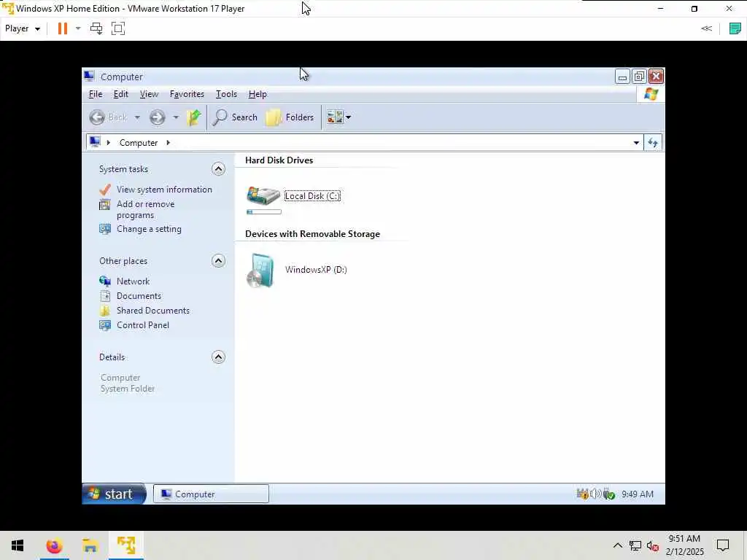Viewport: 747px width, 560px height.
Task: Click computer icon at address bar start
Action: 95,142
